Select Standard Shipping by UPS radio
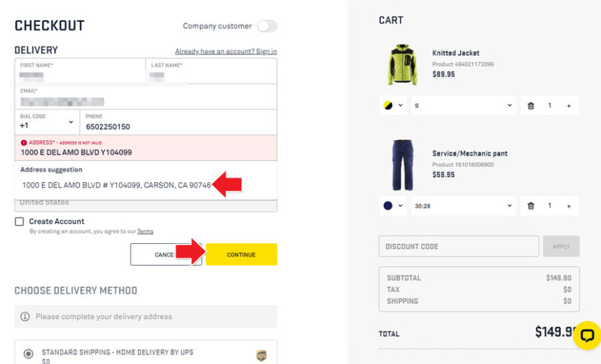Image resolution: width=601 pixels, height=364 pixels. (28, 354)
